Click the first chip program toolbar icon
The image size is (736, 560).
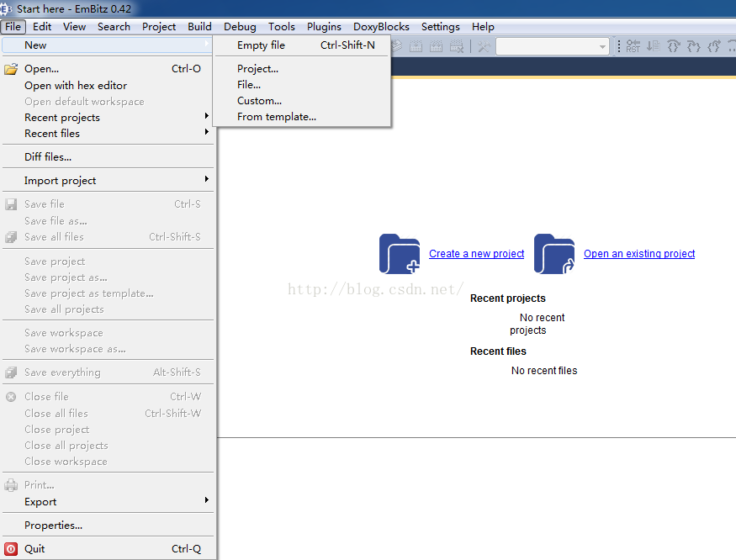point(416,46)
